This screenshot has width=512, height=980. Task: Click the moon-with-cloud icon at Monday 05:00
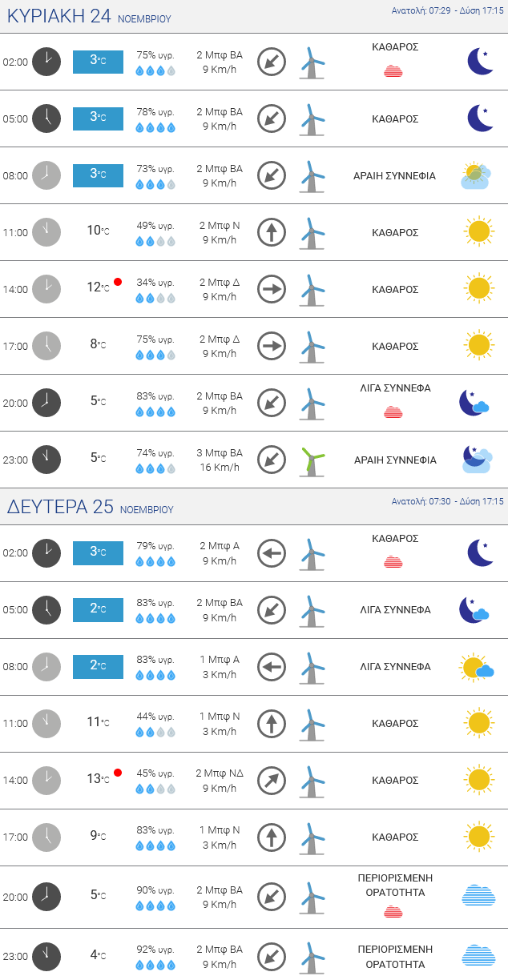(x=474, y=610)
